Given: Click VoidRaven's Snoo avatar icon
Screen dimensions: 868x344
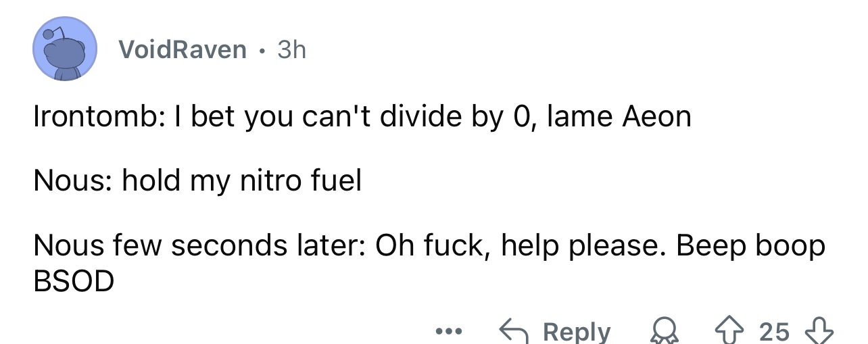Looking at the screenshot, I should pyautogui.click(x=66, y=50).
